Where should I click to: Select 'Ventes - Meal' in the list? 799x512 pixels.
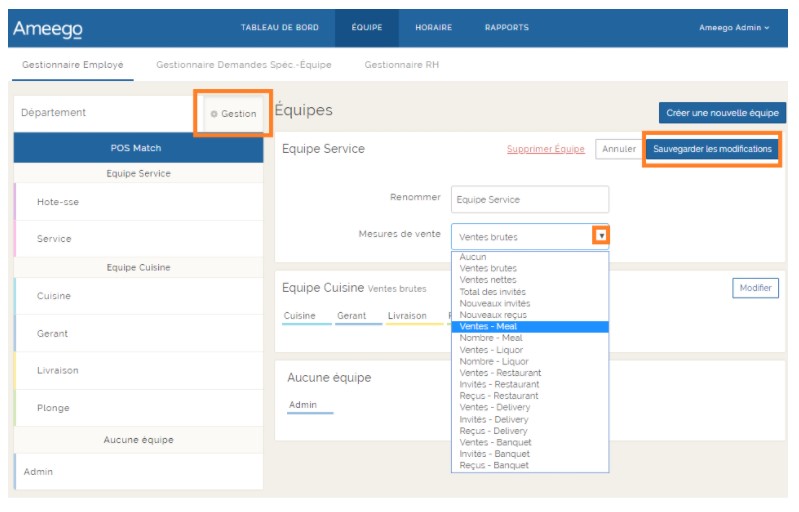tap(488, 327)
